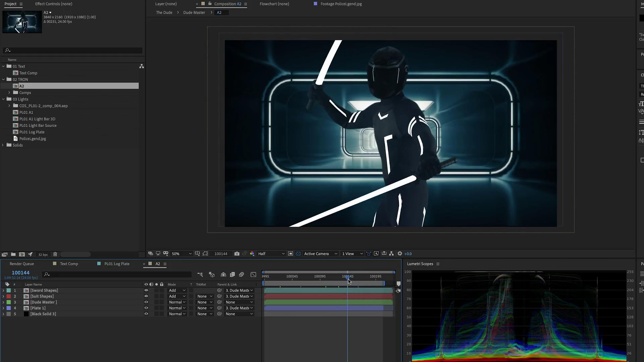Screen dimensions: 644x362
Task: Hide the Sword Shapes layer
Action: pyautogui.click(x=146, y=291)
